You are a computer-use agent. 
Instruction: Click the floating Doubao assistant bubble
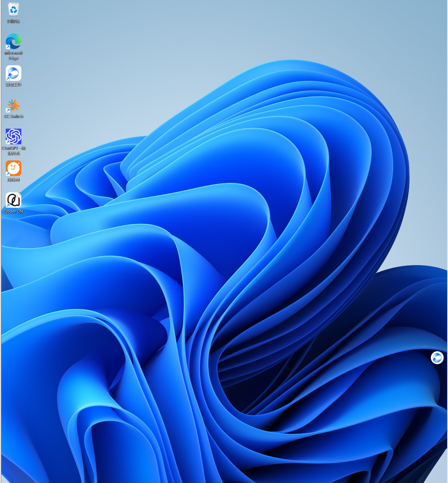tap(437, 358)
